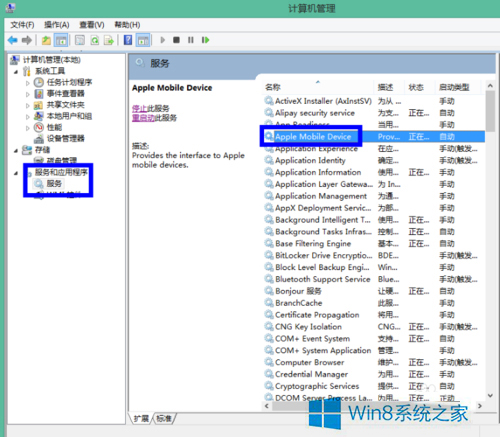Click the horizontal scrollbar left arrow
The width and height of the screenshot is (500, 437).
tap(267, 406)
